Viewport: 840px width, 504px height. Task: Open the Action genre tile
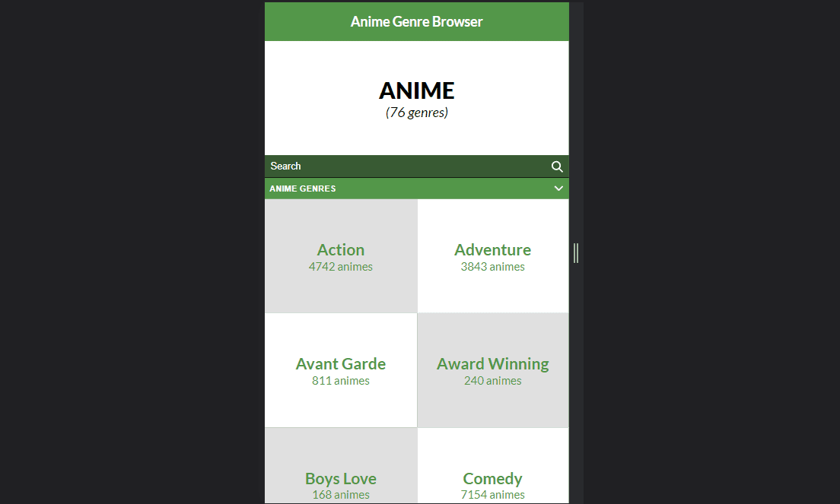[x=341, y=256]
